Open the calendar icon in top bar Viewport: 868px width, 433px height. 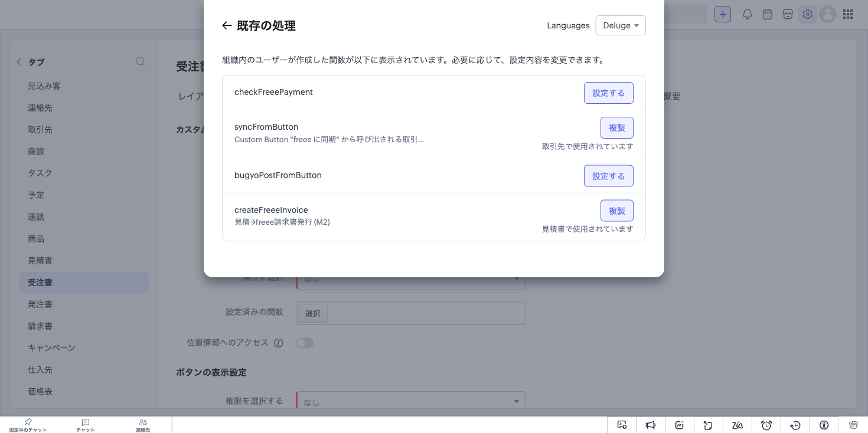(x=768, y=14)
